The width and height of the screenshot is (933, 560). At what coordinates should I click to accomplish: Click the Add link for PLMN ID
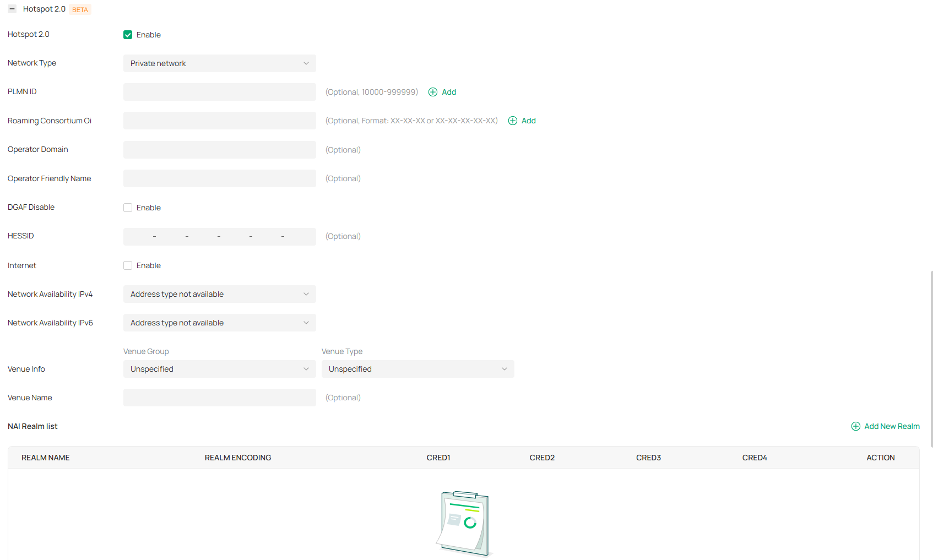coord(449,92)
